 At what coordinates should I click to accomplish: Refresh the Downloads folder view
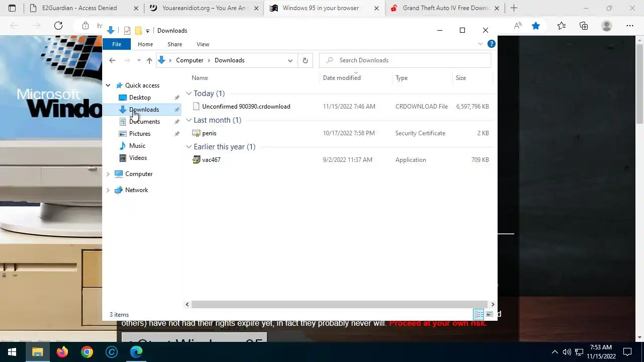tap(305, 60)
